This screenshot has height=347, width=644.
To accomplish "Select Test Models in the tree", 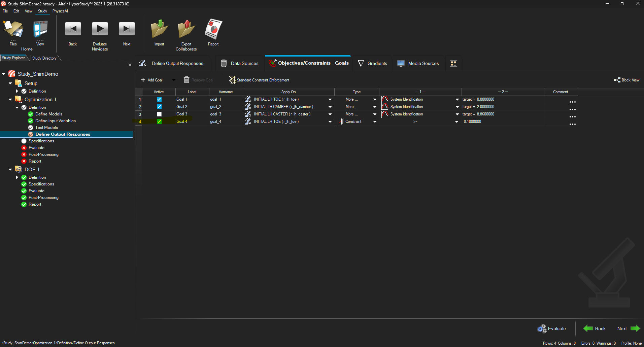I will point(46,128).
